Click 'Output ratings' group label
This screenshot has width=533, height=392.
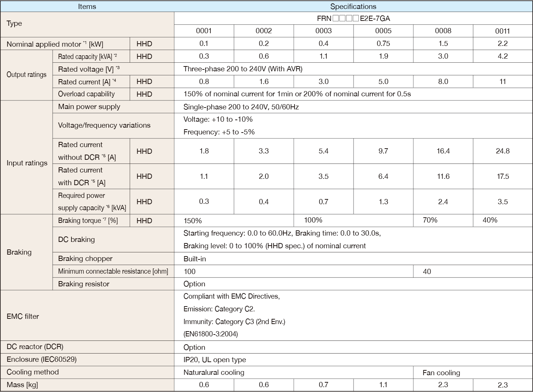(27, 74)
